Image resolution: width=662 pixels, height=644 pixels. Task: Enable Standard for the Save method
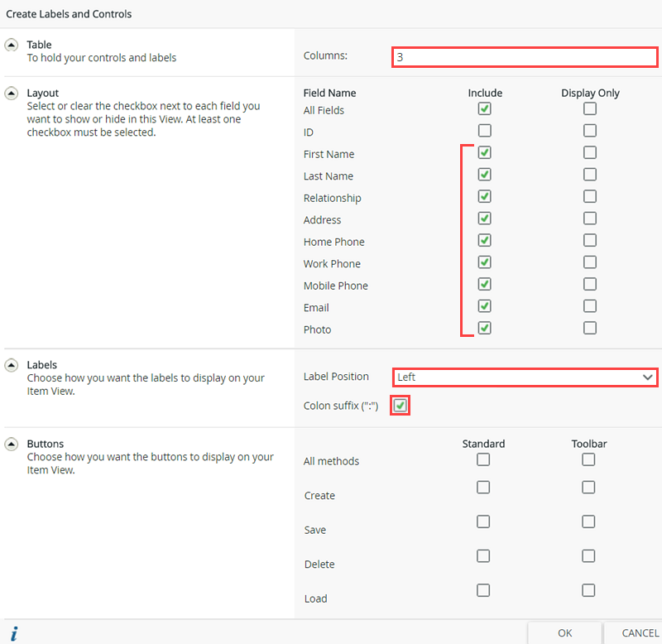[483, 521]
